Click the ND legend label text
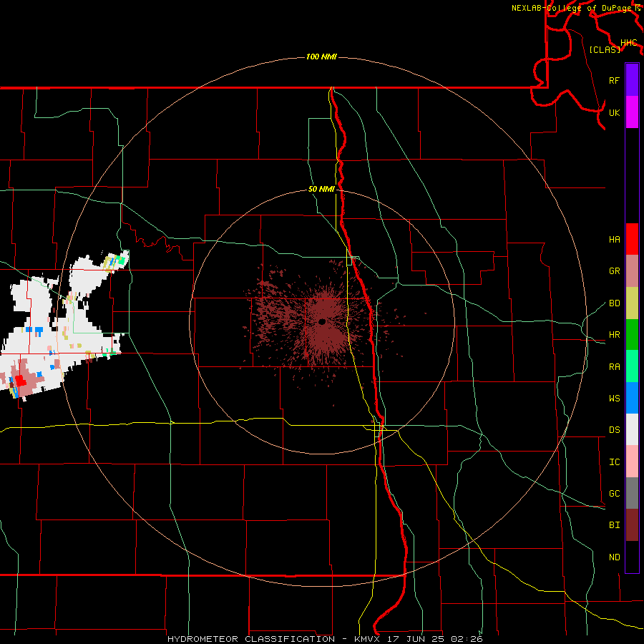 coord(614,557)
